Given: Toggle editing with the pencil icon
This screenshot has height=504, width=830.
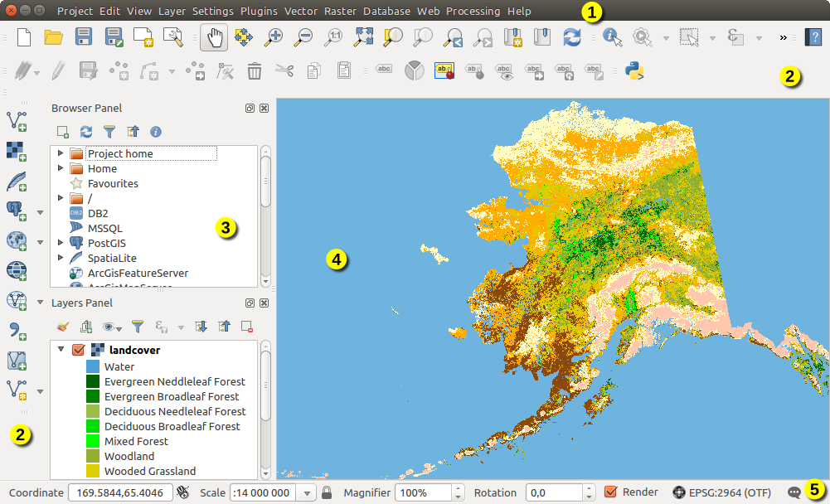Looking at the screenshot, I should [x=56, y=71].
